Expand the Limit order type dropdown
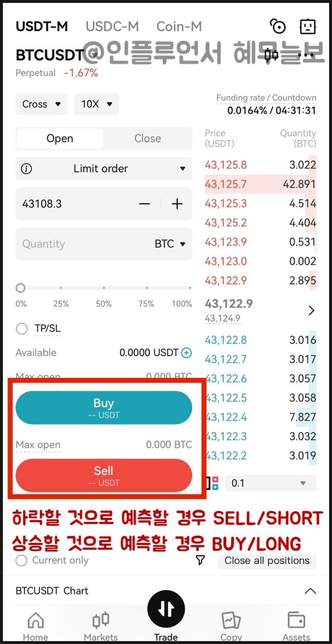Image resolution: width=332 pixels, height=644 pixels. [x=104, y=169]
